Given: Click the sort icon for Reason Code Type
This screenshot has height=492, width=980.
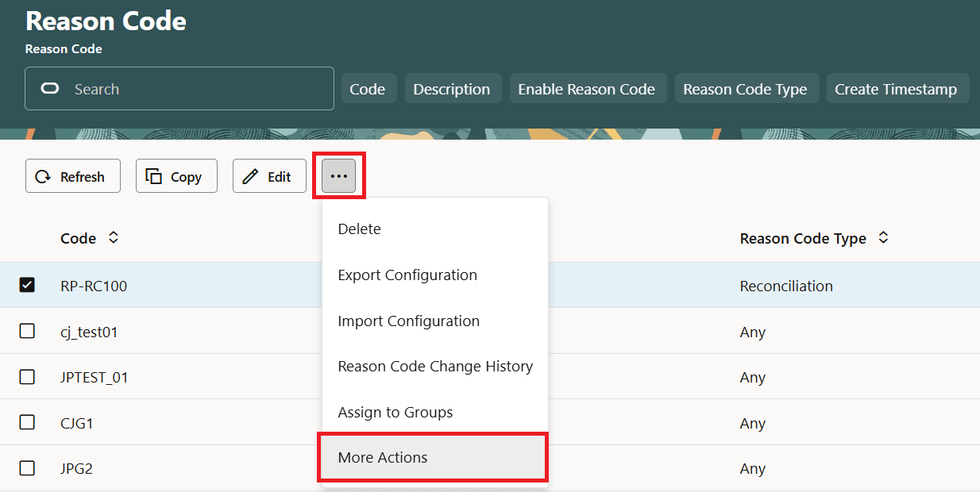Looking at the screenshot, I should (883, 237).
